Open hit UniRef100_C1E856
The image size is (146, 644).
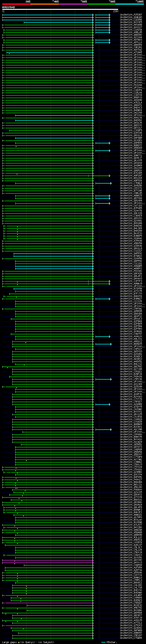[x=131, y=20]
